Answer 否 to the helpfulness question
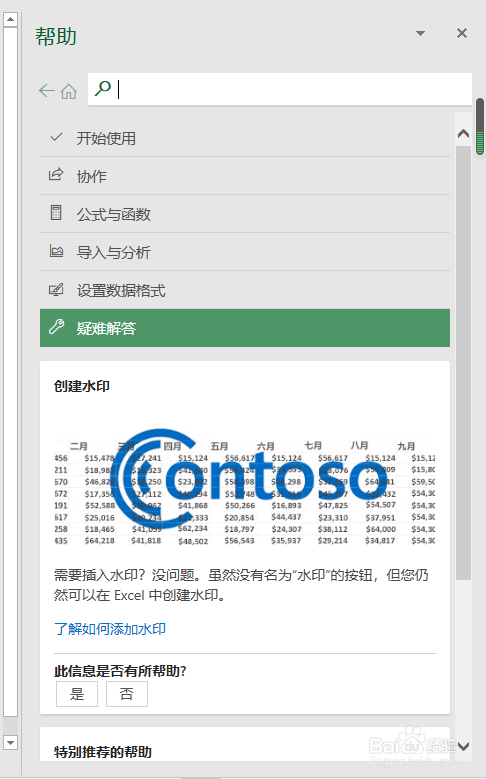Viewport: 486px width, 779px height. pos(127,694)
